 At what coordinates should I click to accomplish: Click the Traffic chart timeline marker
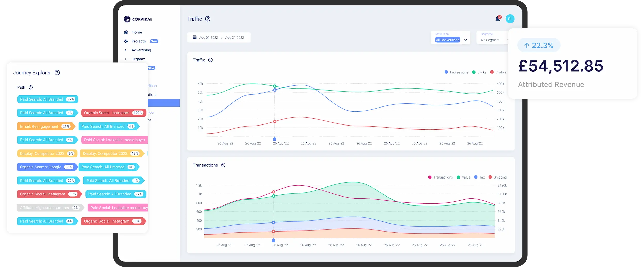[x=275, y=139]
